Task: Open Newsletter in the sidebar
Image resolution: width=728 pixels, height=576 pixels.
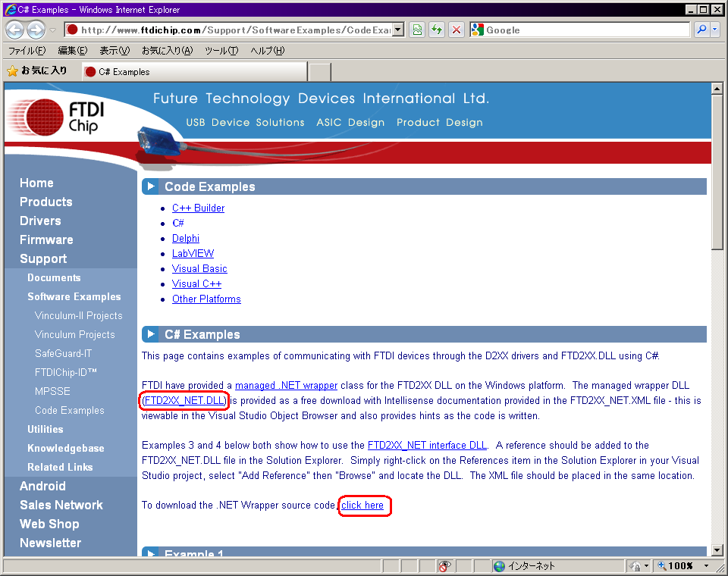Action: [x=51, y=543]
